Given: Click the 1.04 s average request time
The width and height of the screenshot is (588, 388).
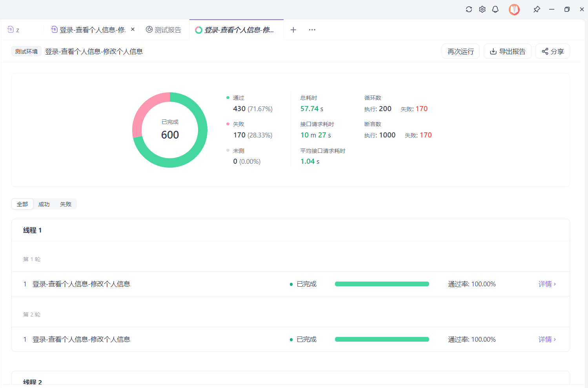Looking at the screenshot, I should click(x=310, y=161).
